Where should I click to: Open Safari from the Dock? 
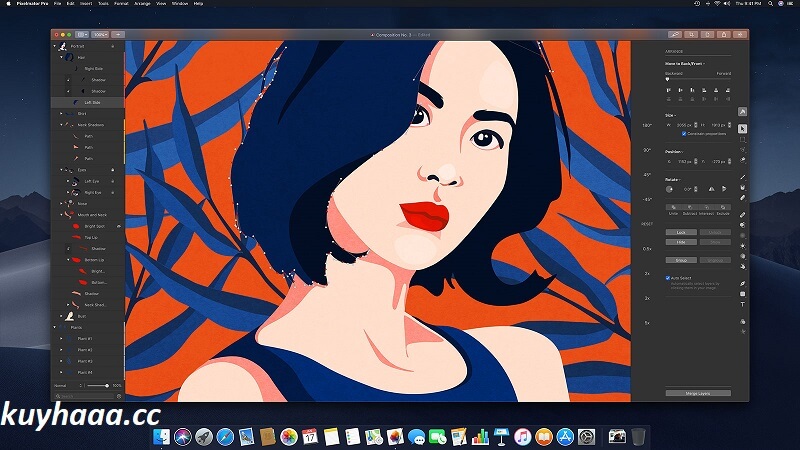pyautogui.click(x=225, y=437)
